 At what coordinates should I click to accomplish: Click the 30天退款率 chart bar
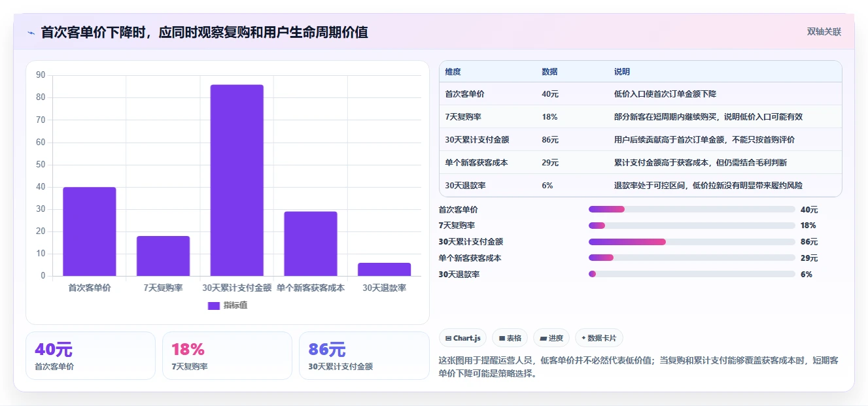(x=385, y=269)
